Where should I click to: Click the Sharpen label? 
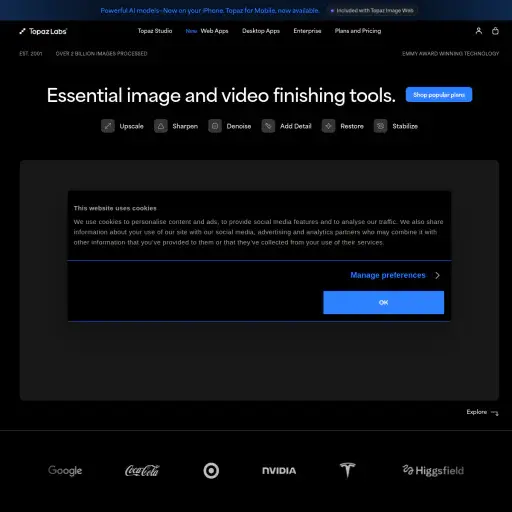(185, 126)
